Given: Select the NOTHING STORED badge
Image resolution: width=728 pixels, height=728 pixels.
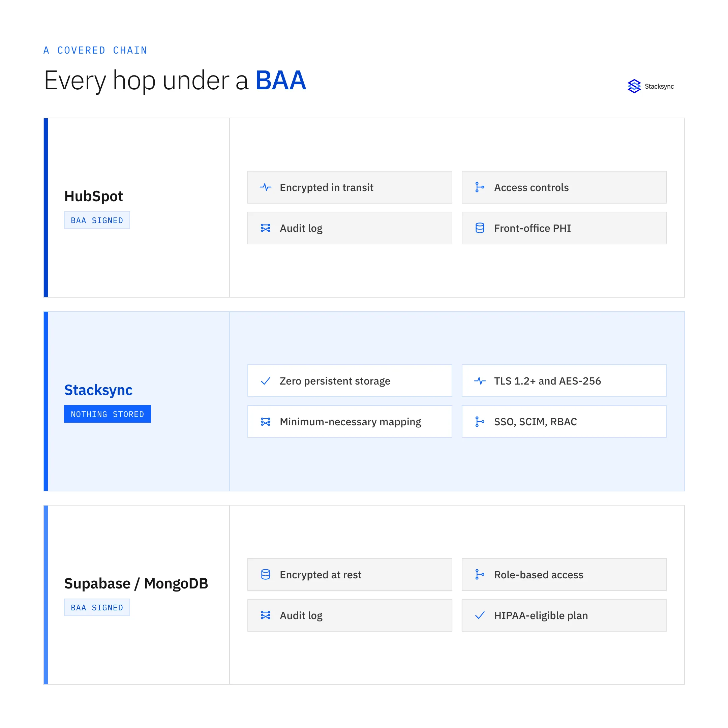Looking at the screenshot, I should pos(108,414).
